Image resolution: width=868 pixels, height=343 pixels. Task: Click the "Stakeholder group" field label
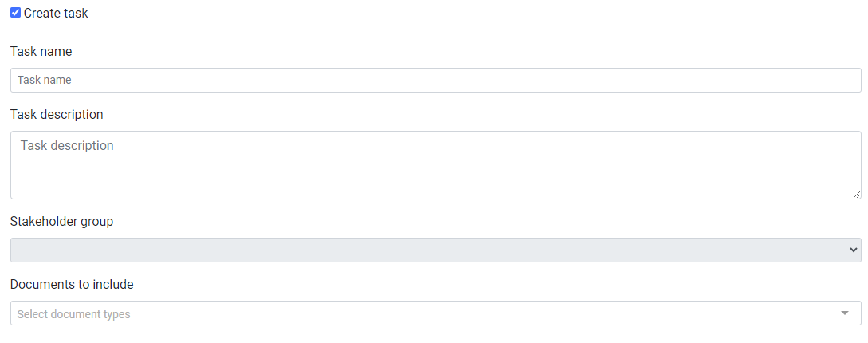point(61,222)
